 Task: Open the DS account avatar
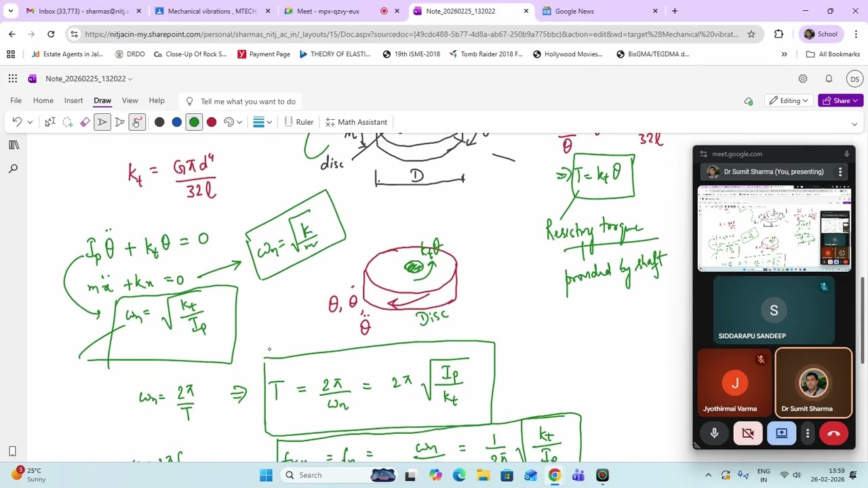[854, 79]
